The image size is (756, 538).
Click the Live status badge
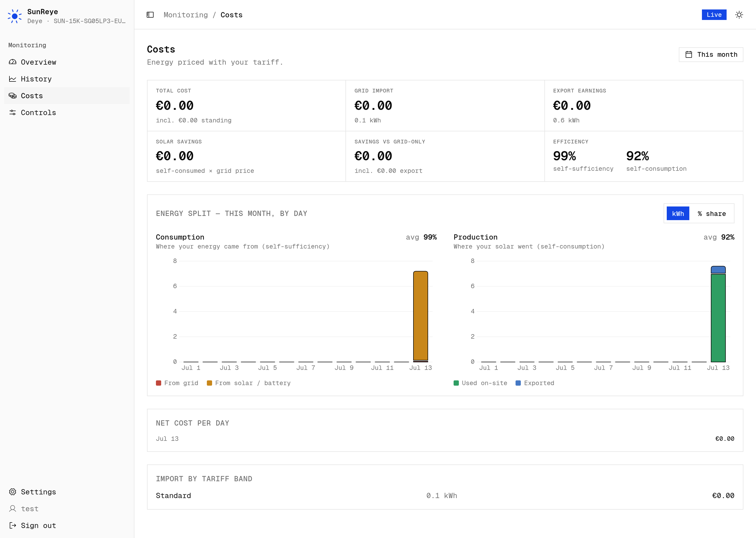click(714, 14)
